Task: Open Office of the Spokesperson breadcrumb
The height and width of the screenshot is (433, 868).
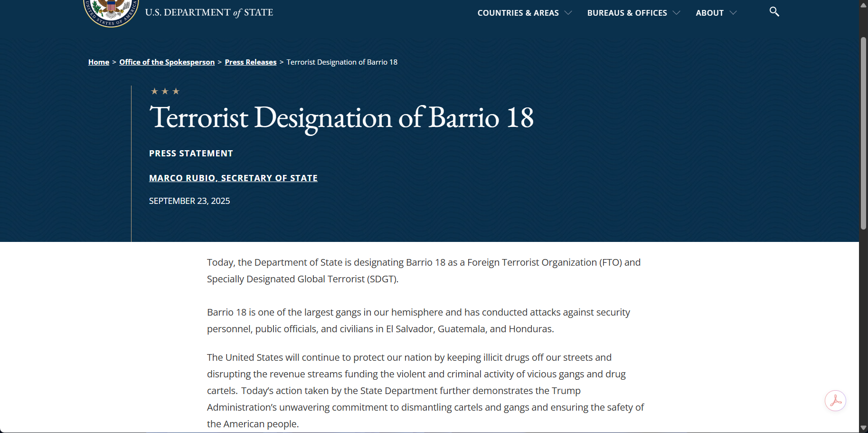Action: (x=167, y=62)
